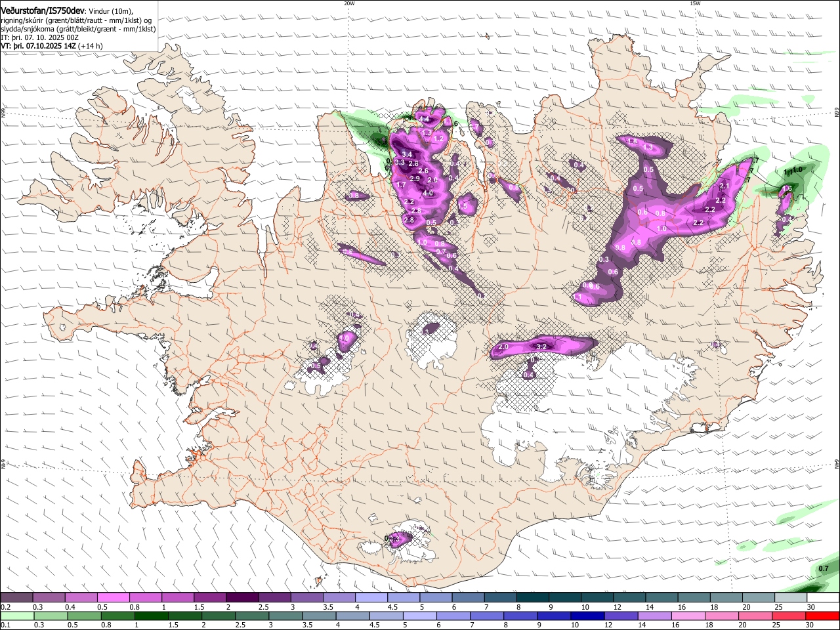The height and width of the screenshot is (630, 840).
Task: Click the bright red 30 swatch on the rain scale
Action: click(x=823, y=616)
